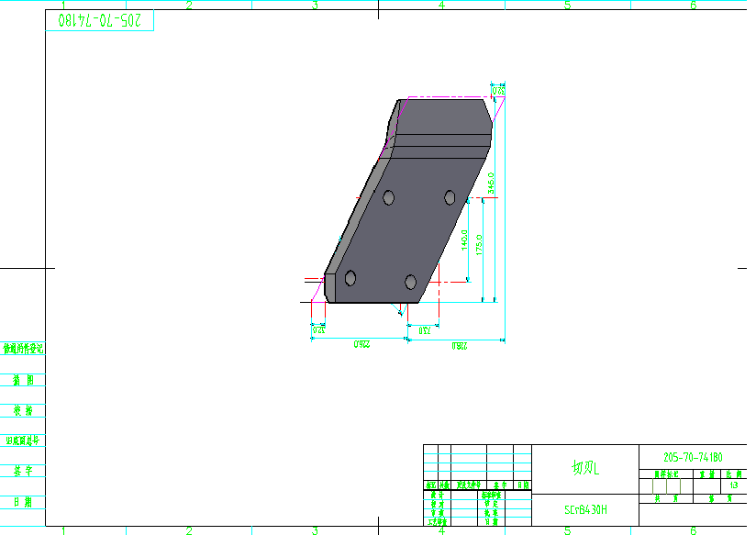Click the top-right 32.0 dimension text
Viewport: 756px width, 535px height.
point(499,91)
